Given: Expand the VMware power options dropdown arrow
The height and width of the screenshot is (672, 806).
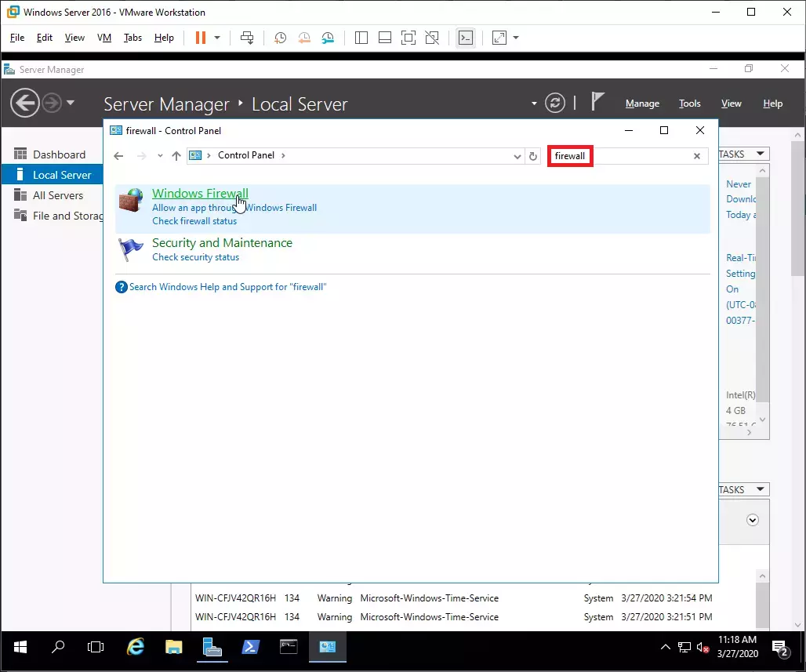Looking at the screenshot, I should coord(217,38).
